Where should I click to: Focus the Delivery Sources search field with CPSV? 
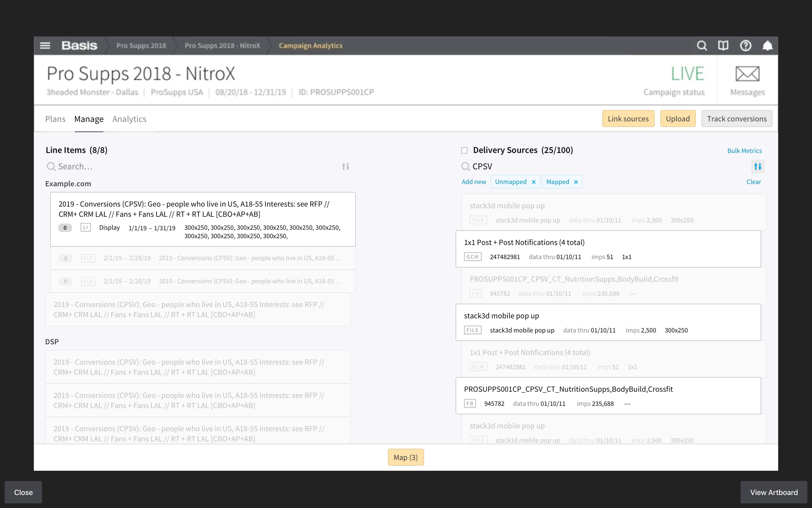click(604, 166)
